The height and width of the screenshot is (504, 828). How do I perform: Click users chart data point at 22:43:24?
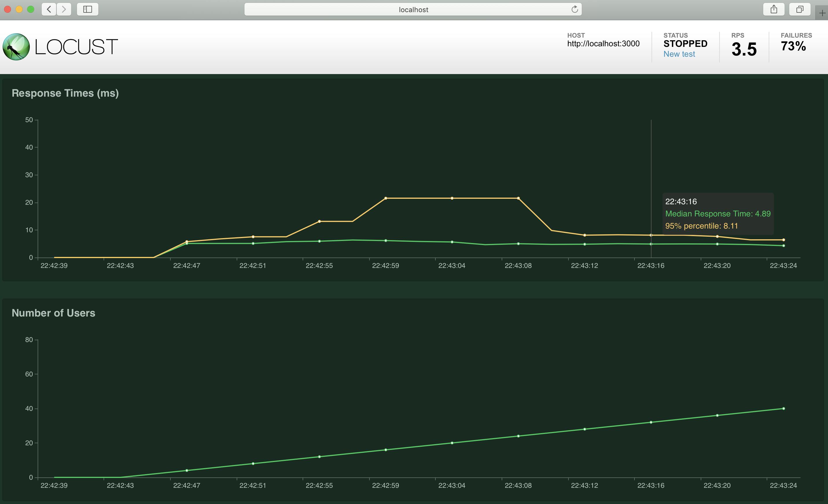784,409
